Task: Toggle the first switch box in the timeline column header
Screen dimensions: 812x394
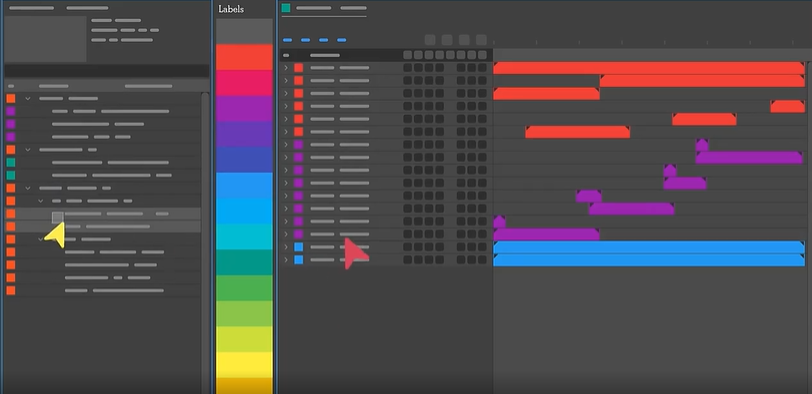Action: (408, 55)
